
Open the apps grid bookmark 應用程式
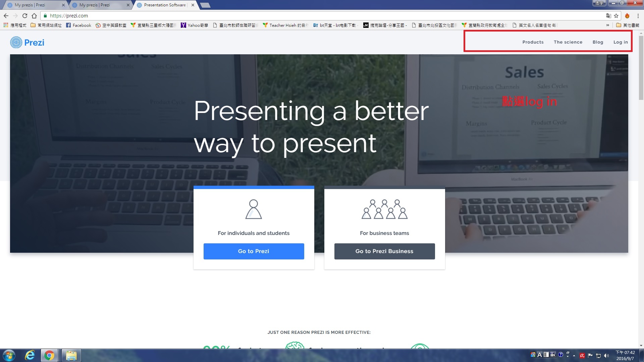point(15,25)
